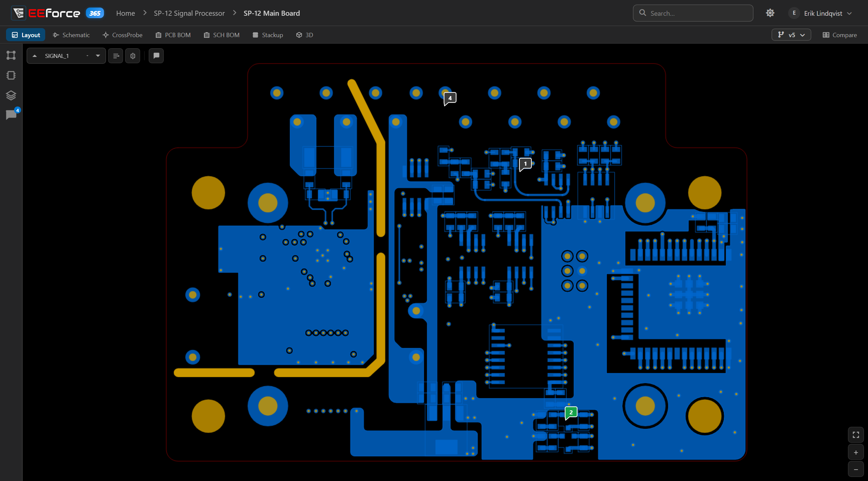Click the Schematic tab icon

tap(56, 35)
